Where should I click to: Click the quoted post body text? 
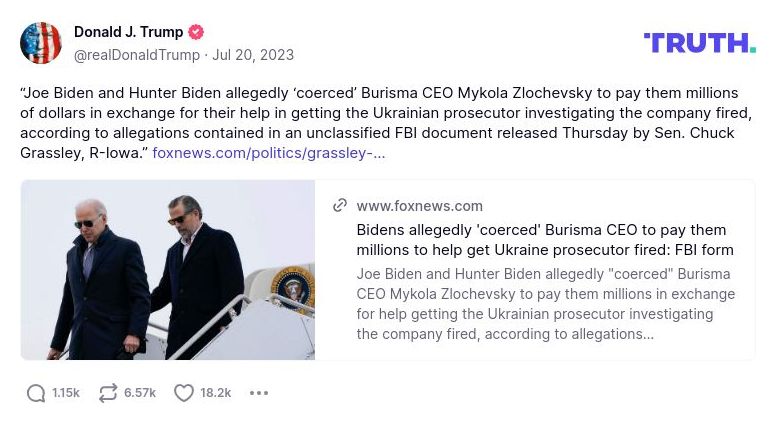coord(380,112)
